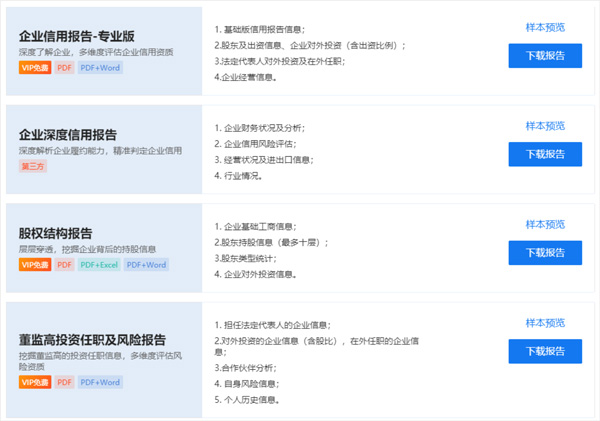Click the PDF+Word tag under 股权结构报告

[146, 264]
